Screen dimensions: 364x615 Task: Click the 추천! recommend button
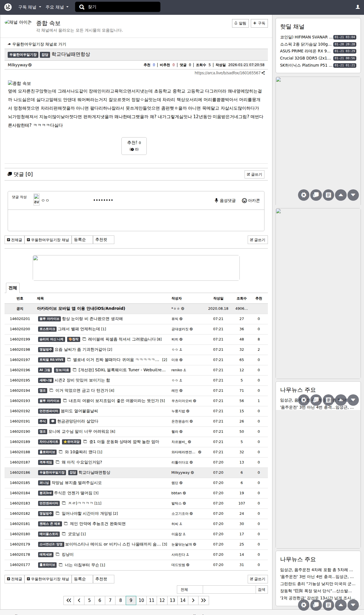134,146
